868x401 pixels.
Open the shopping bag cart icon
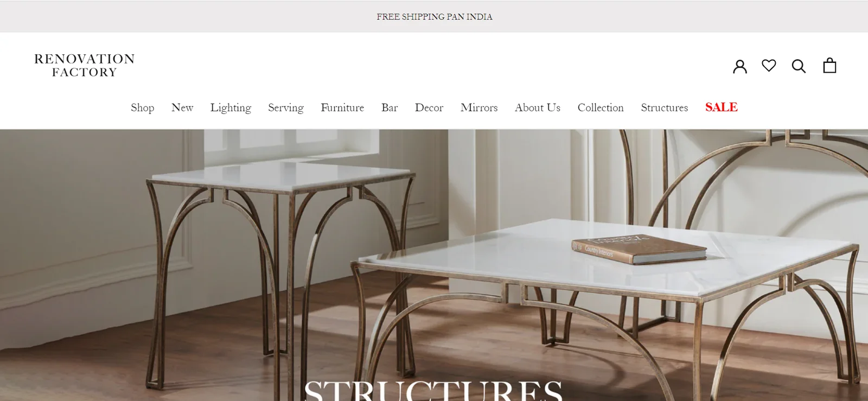click(x=829, y=66)
